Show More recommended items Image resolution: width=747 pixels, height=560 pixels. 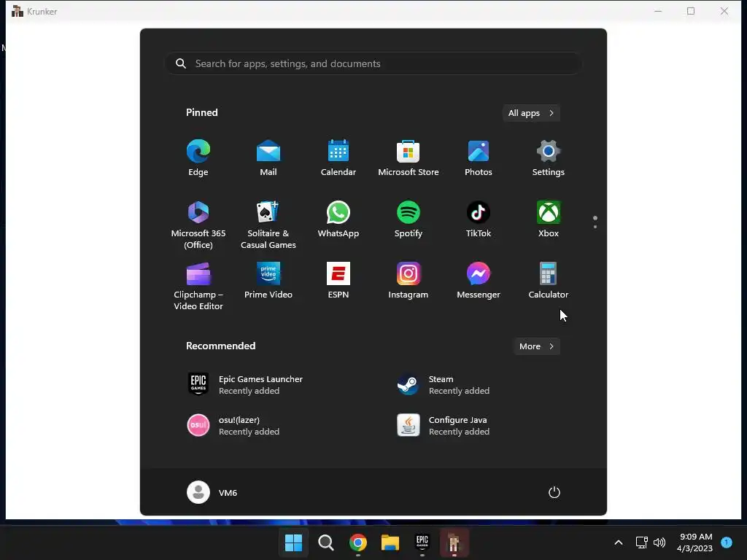click(x=536, y=346)
